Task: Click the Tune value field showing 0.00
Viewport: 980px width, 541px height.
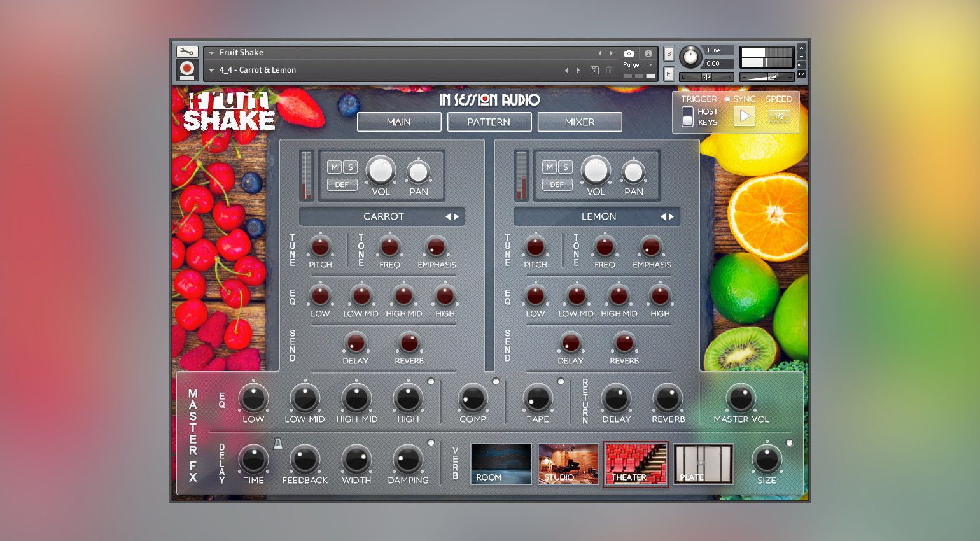Action: point(718,64)
